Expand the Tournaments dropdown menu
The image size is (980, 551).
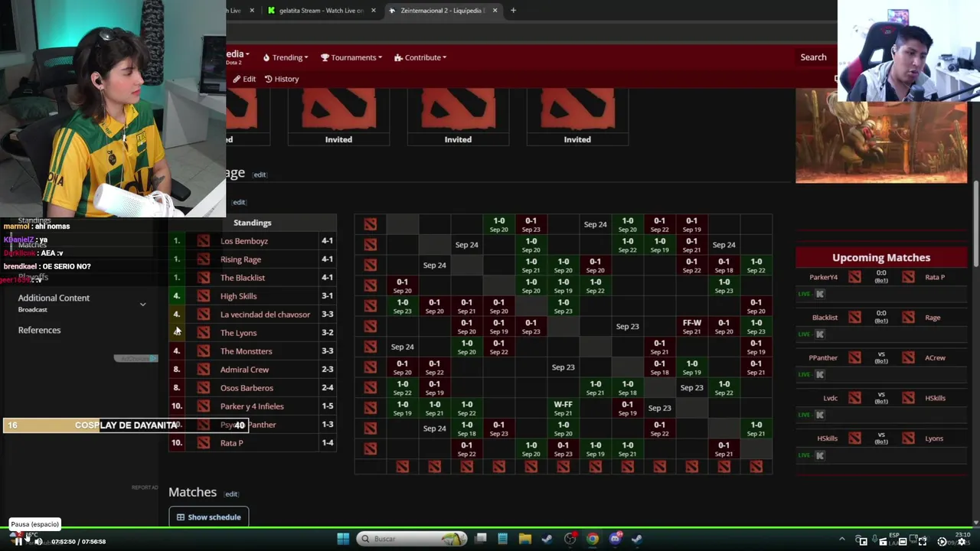[x=351, y=57]
